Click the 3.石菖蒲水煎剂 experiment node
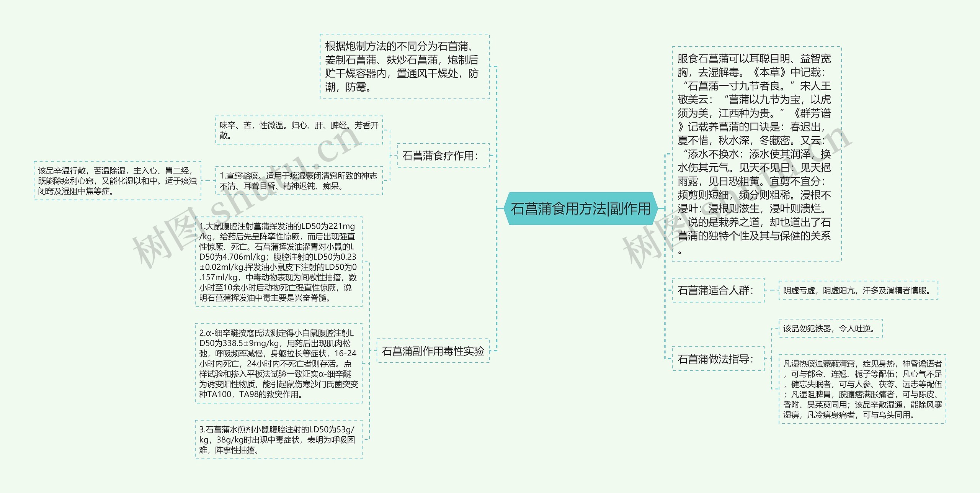This screenshot has height=493, width=980. pyautogui.click(x=278, y=440)
